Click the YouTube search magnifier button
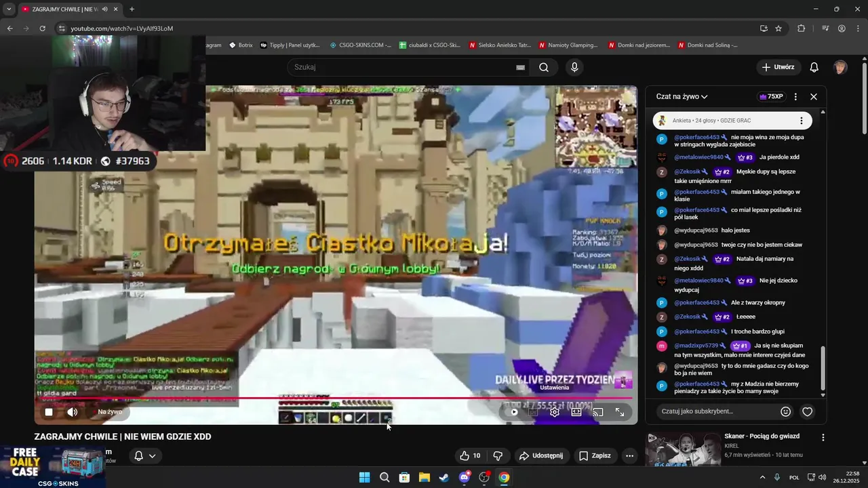868x488 pixels. pos(544,67)
